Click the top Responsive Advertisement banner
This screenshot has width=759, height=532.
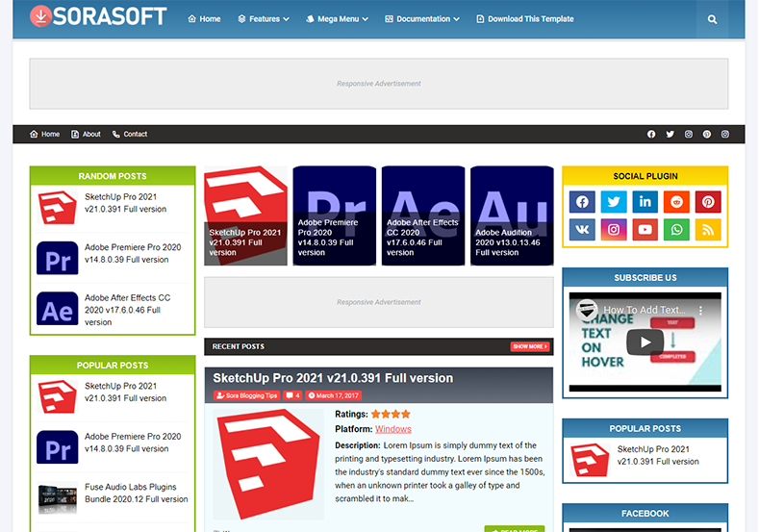[378, 84]
